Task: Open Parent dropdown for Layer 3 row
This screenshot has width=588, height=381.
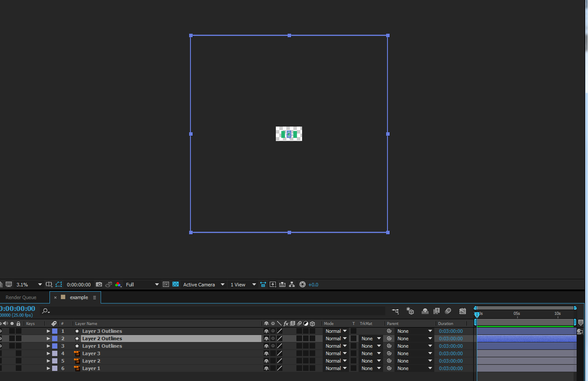Action: (x=414, y=353)
